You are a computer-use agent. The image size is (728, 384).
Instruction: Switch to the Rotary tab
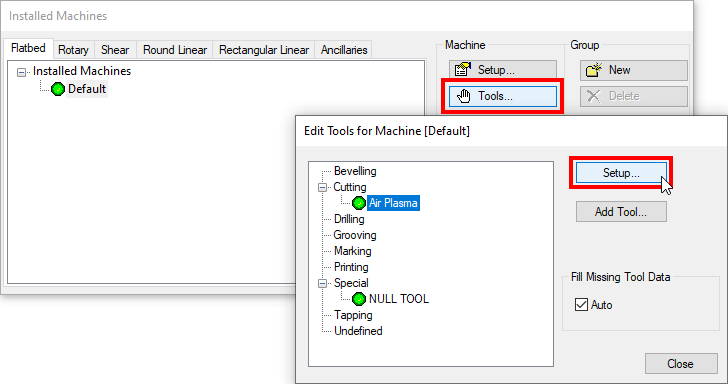click(73, 50)
